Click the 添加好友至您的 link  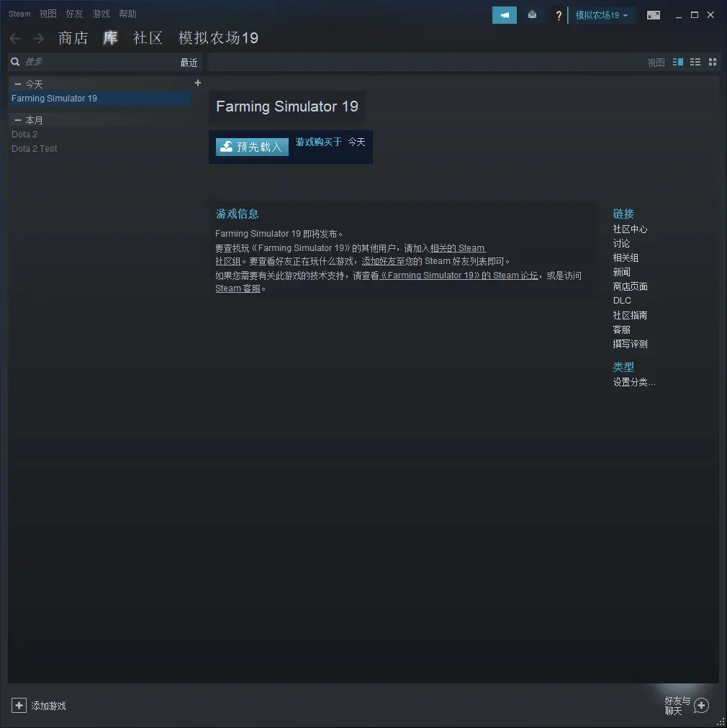[x=392, y=261]
